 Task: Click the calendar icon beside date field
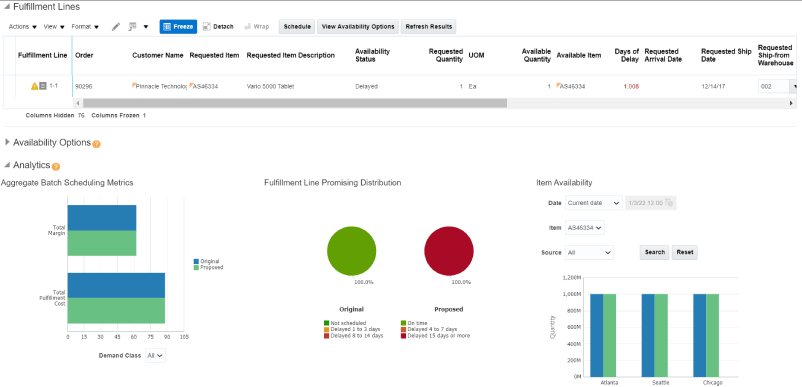669,202
